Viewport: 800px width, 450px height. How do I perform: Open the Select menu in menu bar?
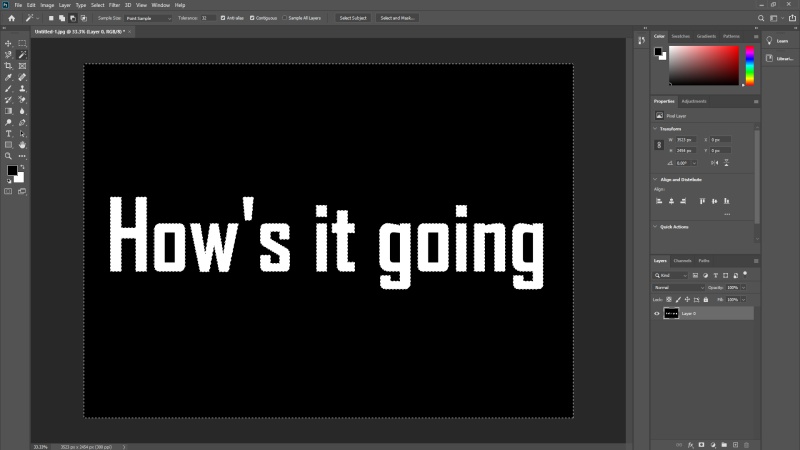(x=97, y=5)
